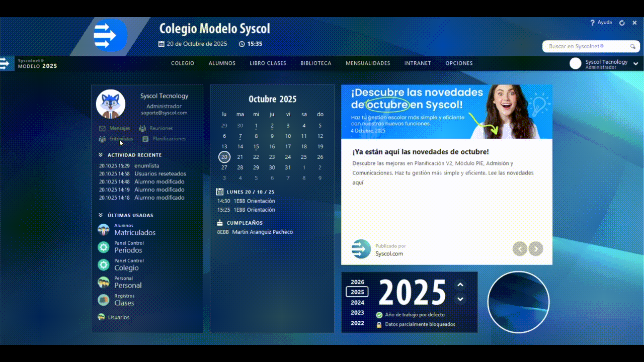Click the soporte@syscol.com email address

tap(164, 113)
